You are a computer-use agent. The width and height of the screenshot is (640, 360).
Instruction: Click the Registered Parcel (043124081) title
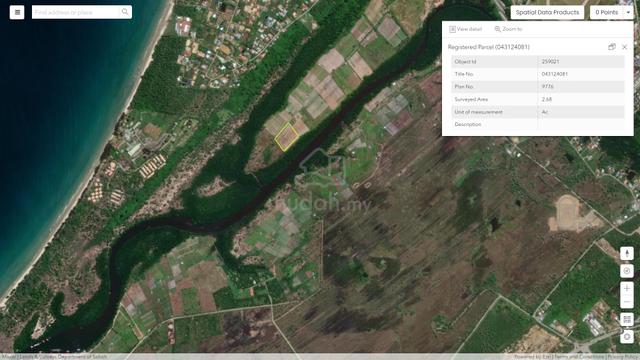pyautogui.click(x=489, y=47)
